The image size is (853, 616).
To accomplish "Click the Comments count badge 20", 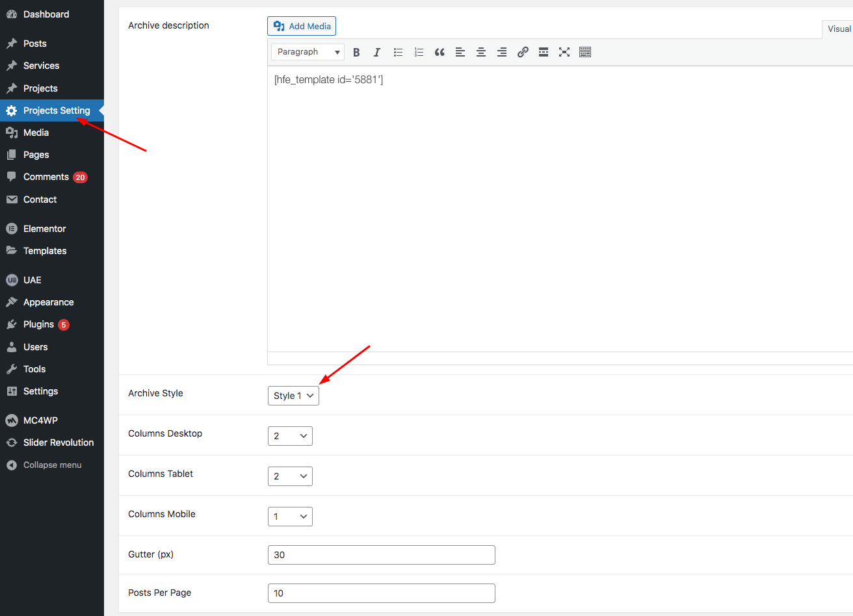I will (x=80, y=177).
